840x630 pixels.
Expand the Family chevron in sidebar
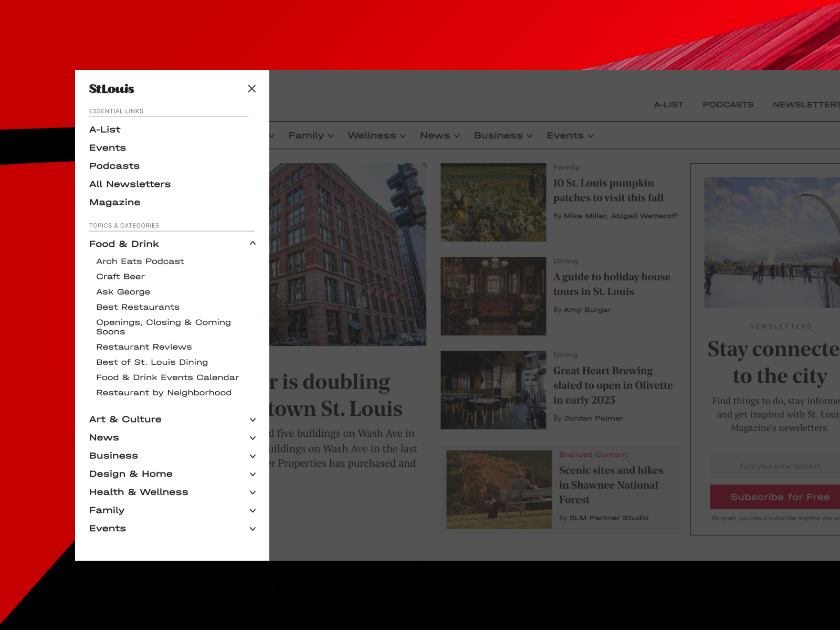[x=253, y=510]
